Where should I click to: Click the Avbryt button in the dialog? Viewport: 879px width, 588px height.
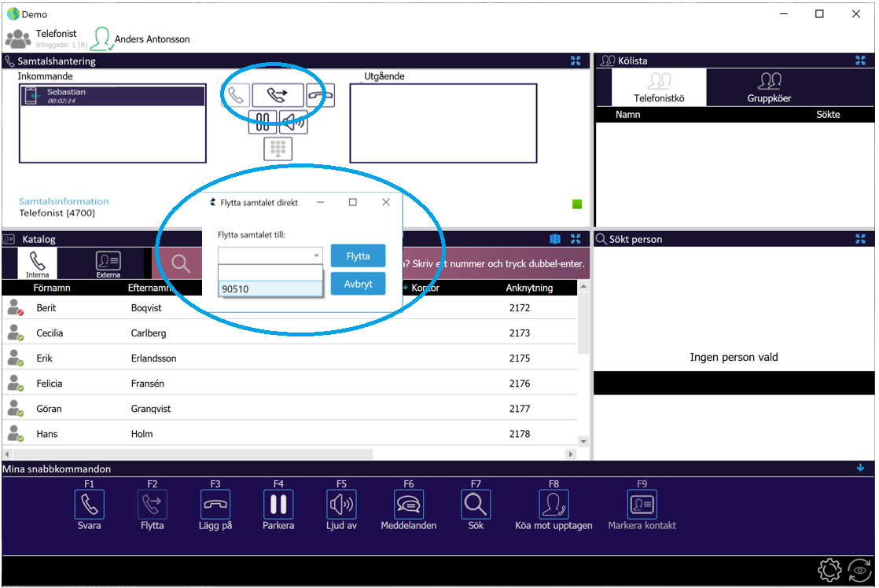[x=358, y=284]
